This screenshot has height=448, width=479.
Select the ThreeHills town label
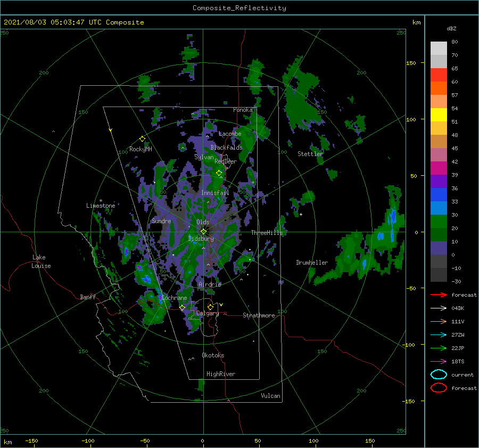click(267, 233)
